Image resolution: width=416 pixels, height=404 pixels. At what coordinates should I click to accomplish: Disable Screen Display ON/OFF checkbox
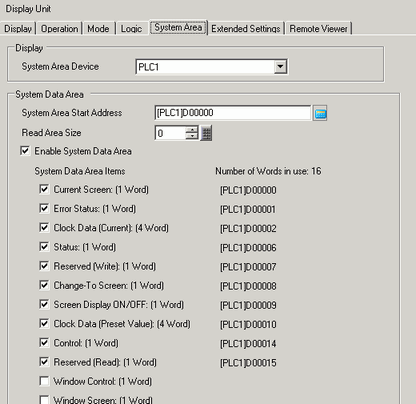44,304
